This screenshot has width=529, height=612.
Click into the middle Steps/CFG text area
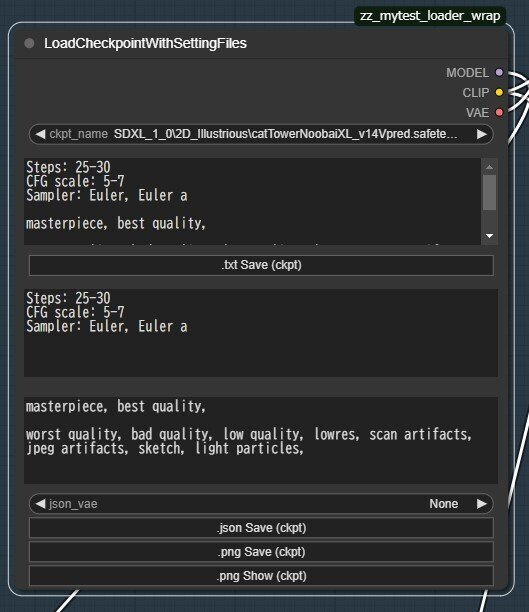(261, 333)
